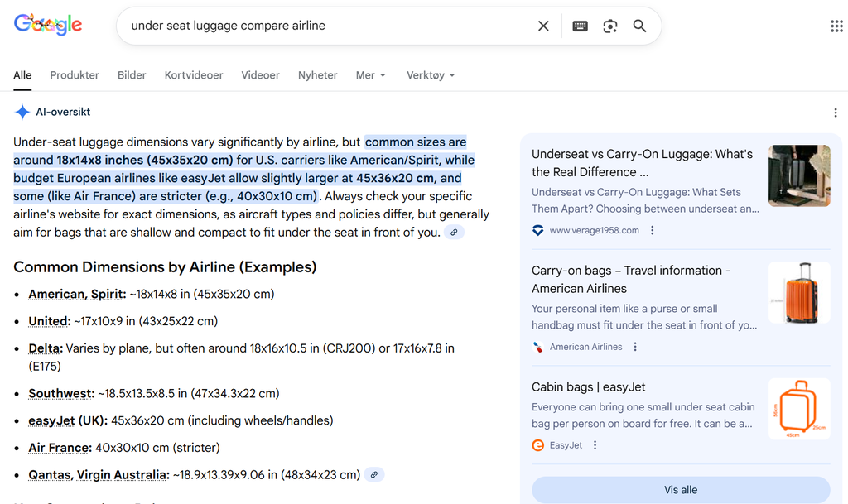Open the on-screen keyboard input tool
Image resolution: width=848 pixels, height=504 pixels.
pos(581,26)
